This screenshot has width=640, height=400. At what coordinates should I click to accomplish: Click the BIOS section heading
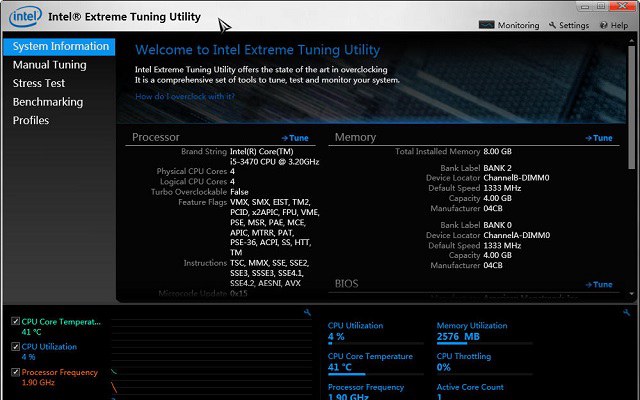[346, 284]
